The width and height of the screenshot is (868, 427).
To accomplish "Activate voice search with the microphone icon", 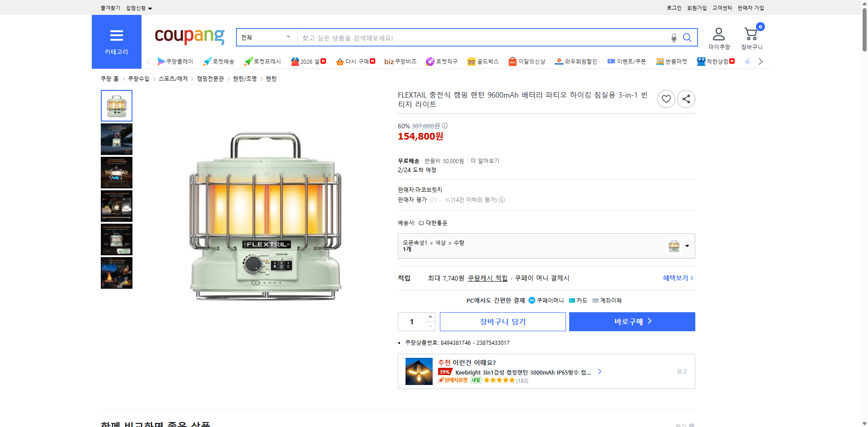I will point(673,38).
